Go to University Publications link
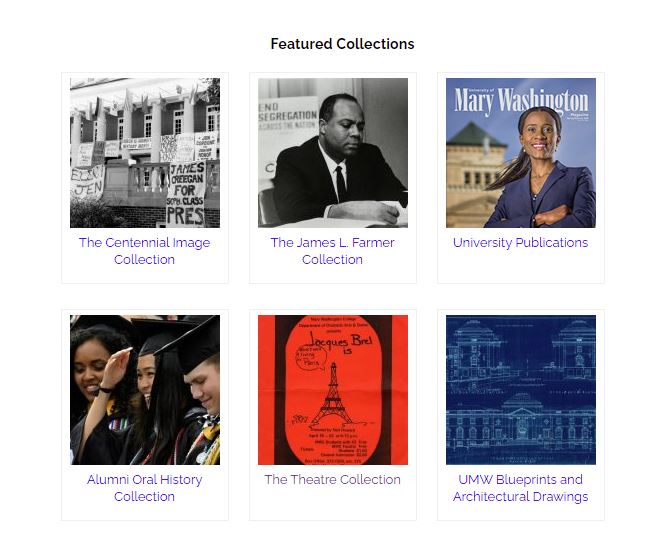The height and width of the screenshot is (540, 649). pos(520,242)
